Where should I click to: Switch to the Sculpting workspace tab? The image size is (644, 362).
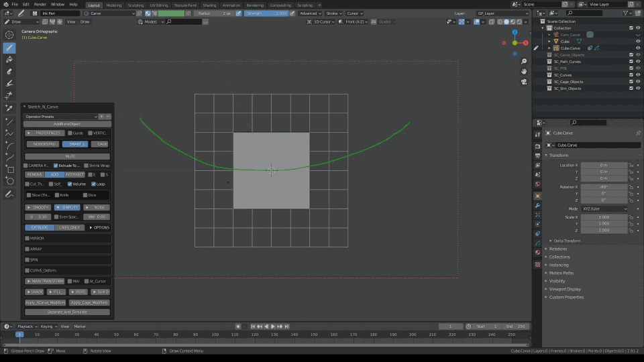(x=136, y=5)
